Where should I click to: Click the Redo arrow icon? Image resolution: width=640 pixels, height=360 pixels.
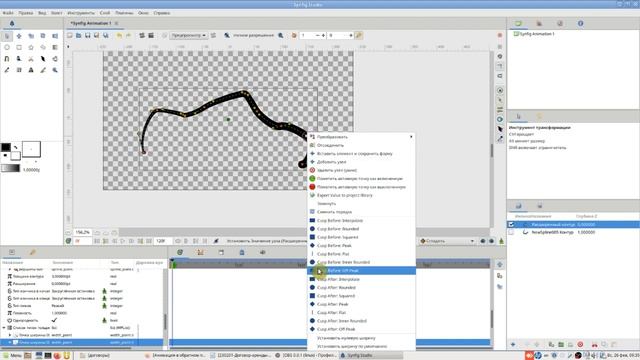pos(128,36)
